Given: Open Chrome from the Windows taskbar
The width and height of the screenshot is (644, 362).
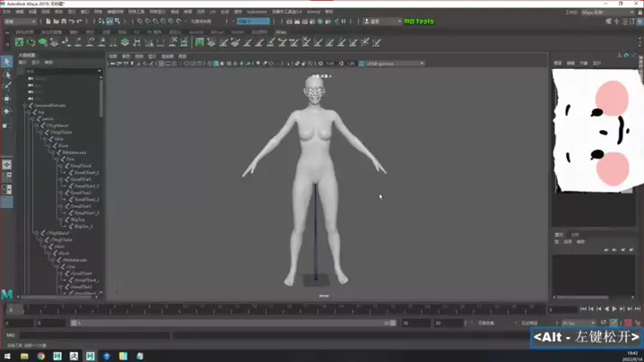Looking at the screenshot, I should tap(41, 356).
